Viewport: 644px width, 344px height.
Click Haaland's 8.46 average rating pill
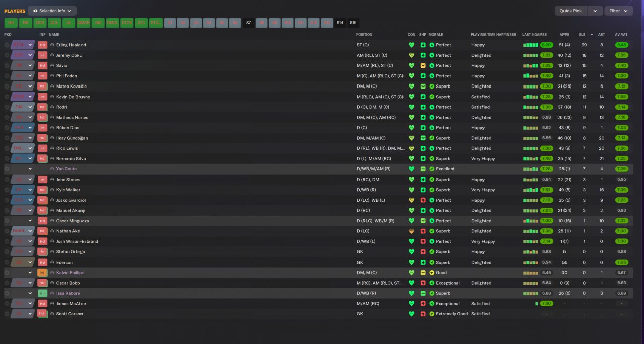click(x=622, y=45)
